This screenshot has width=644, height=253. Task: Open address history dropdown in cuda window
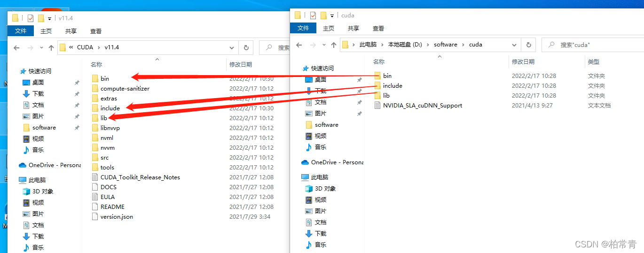click(514, 45)
